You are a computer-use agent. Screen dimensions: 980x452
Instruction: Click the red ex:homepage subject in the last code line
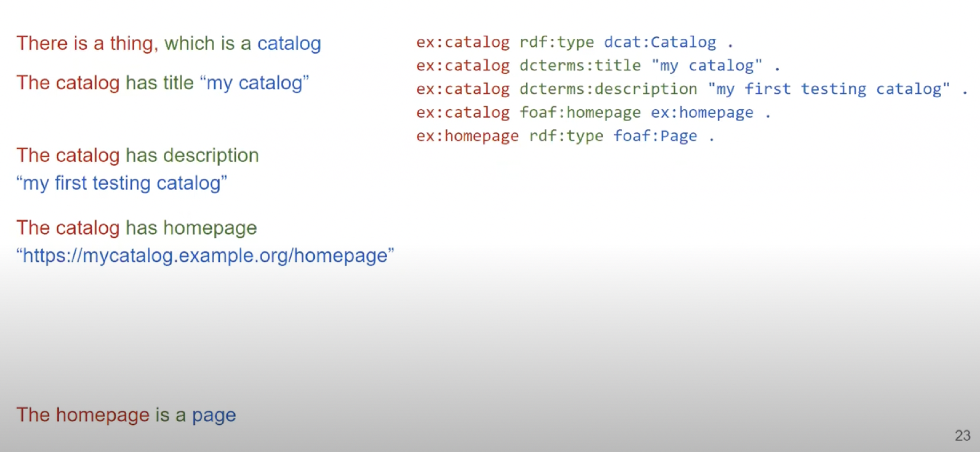[x=467, y=136]
